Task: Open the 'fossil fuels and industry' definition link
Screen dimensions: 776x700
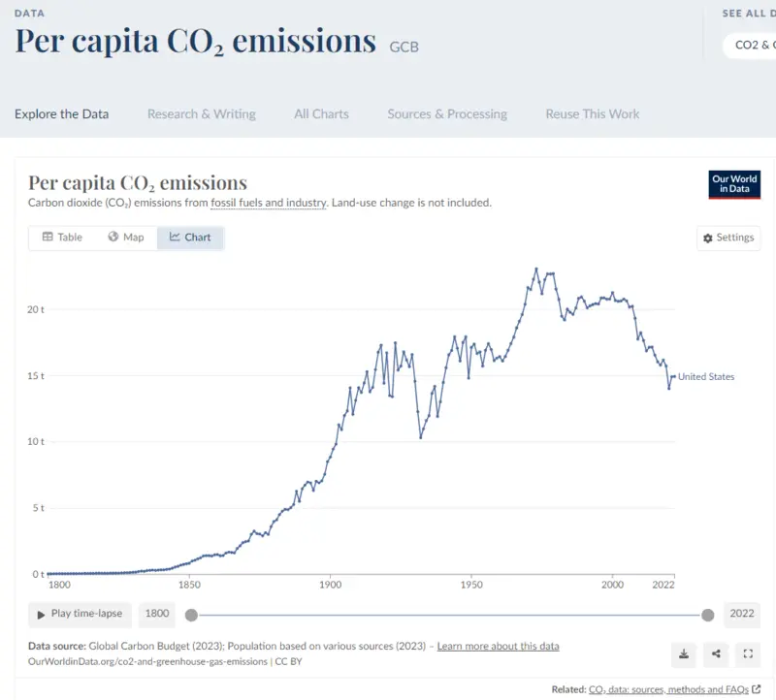Action: coord(269,203)
